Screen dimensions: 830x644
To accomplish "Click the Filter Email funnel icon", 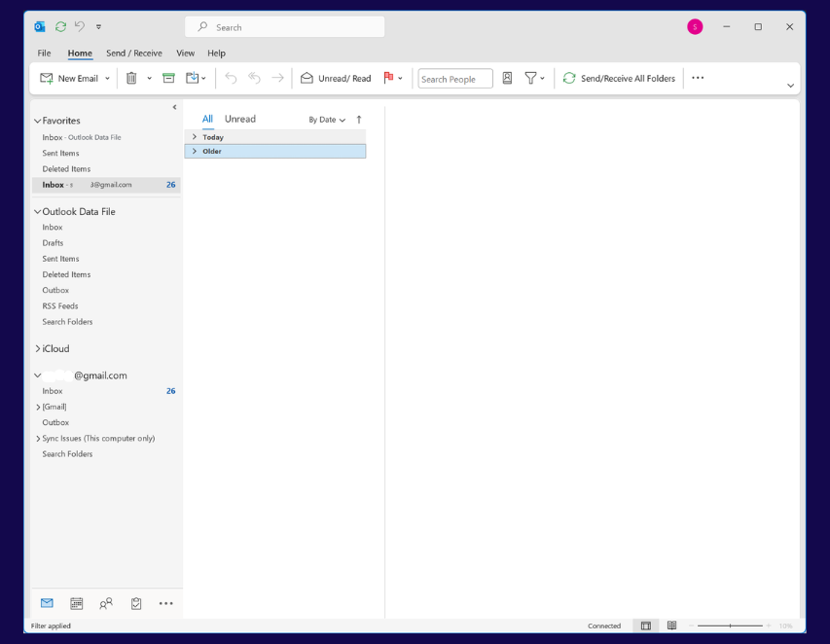I will click(530, 79).
